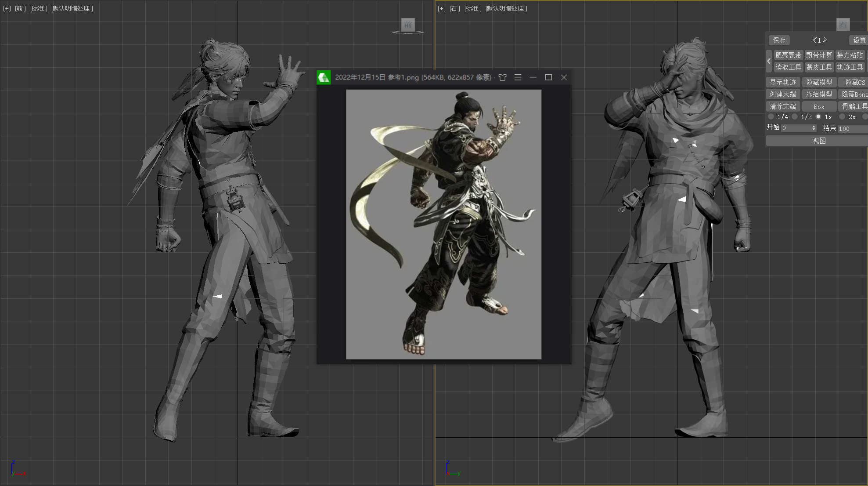The width and height of the screenshot is (868, 486).
Task: Go to next preset with the 》 arrow
Action: click(x=825, y=40)
